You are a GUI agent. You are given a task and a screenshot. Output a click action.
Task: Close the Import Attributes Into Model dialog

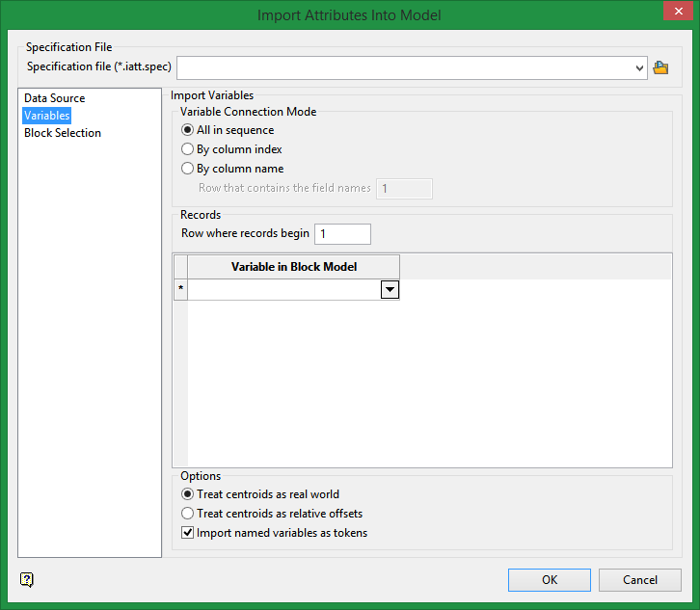pos(671,14)
